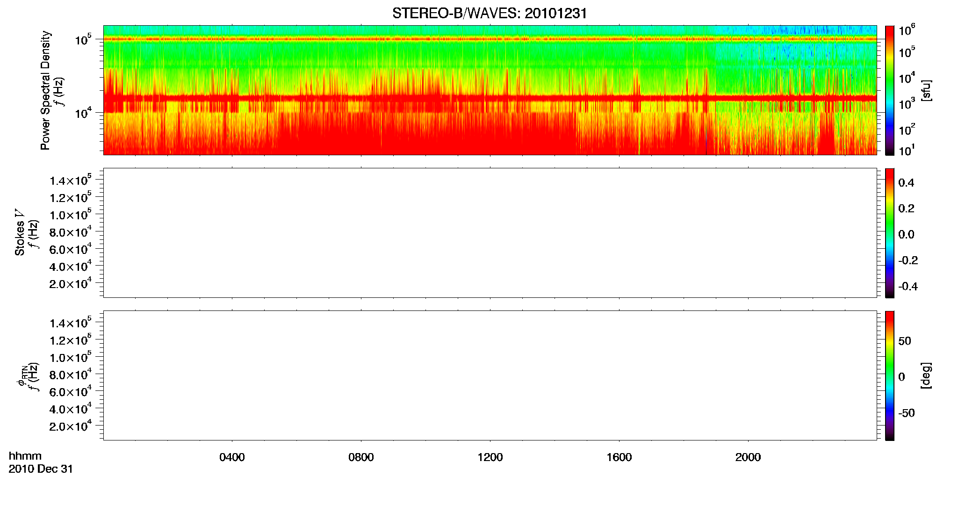This screenshot has height=505, width=980.
Task: Click the empty Stokes V plot panel
Action: click(x=490, y=233)
